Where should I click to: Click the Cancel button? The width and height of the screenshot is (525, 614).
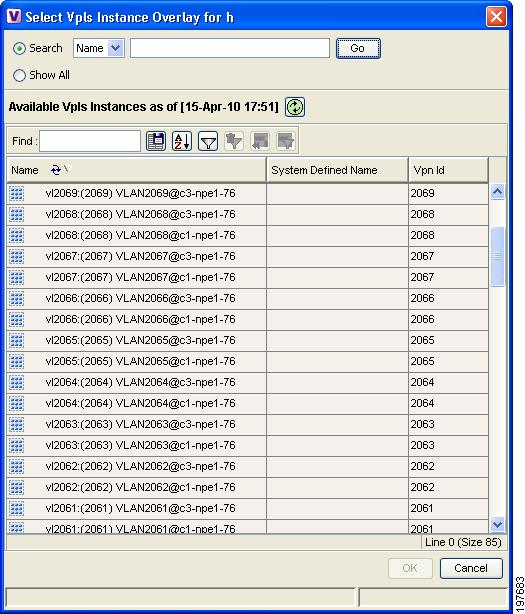(x=471, y=568)
